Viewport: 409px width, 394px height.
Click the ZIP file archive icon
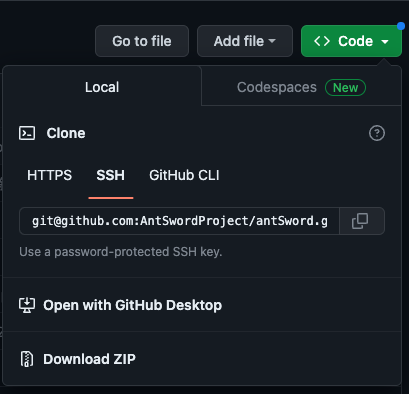27,359
